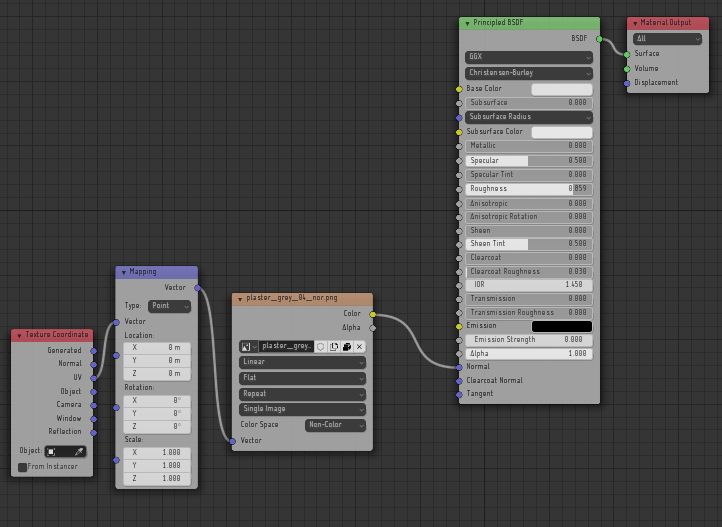Open image file folder icon
Image resolution: width=722 pixels, height=527 pixels.
347,347
